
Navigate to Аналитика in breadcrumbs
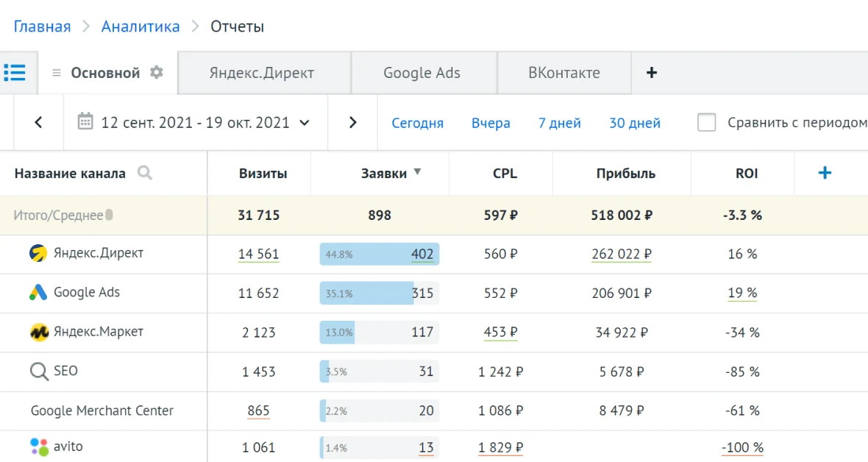[x=140, y=26]
